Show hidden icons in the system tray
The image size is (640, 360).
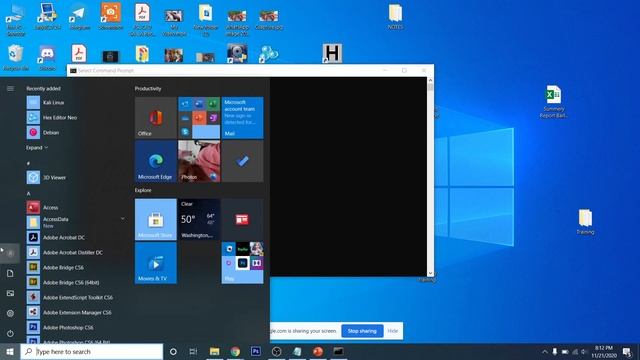[544, 351]
